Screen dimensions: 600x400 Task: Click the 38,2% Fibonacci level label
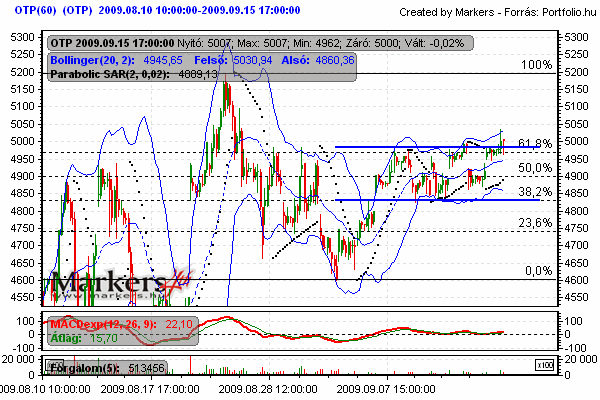coord(535,191)
